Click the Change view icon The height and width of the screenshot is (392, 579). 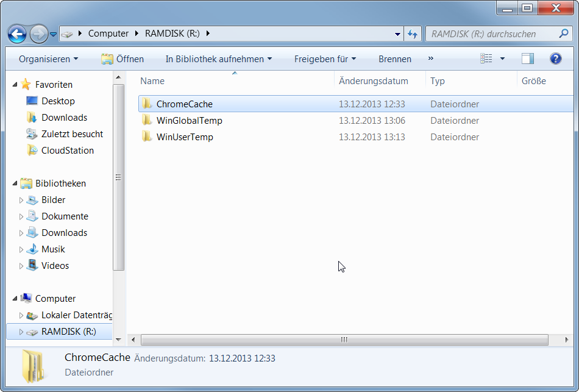click(x=486, y=59)
